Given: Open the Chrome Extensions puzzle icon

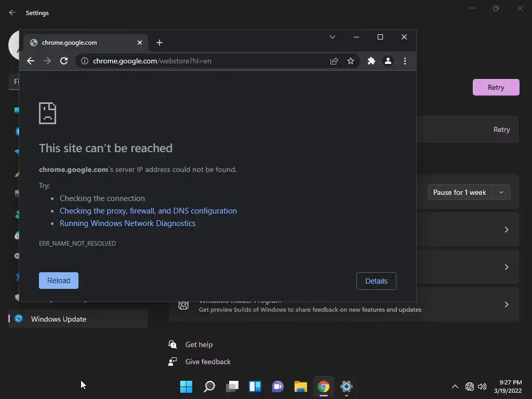Looking at the screenshot, I should click(371, 61).
